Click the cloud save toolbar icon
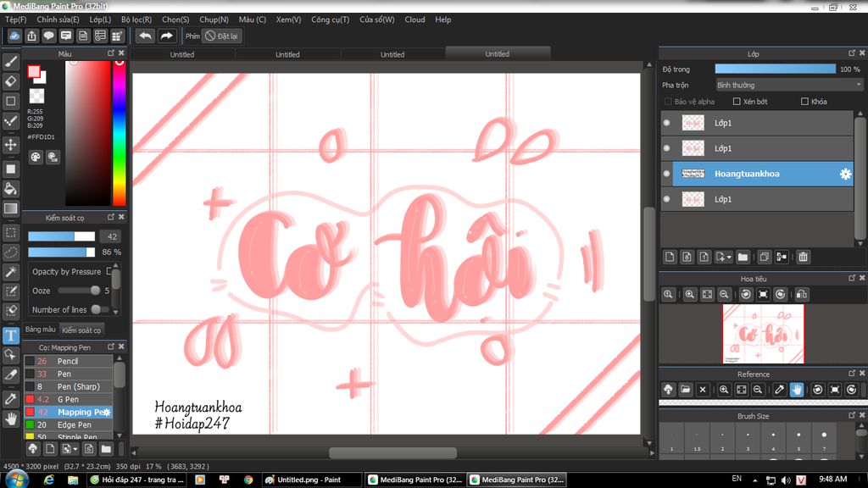The height and width of the screenshot is (488, 868). tap(14, 36)
